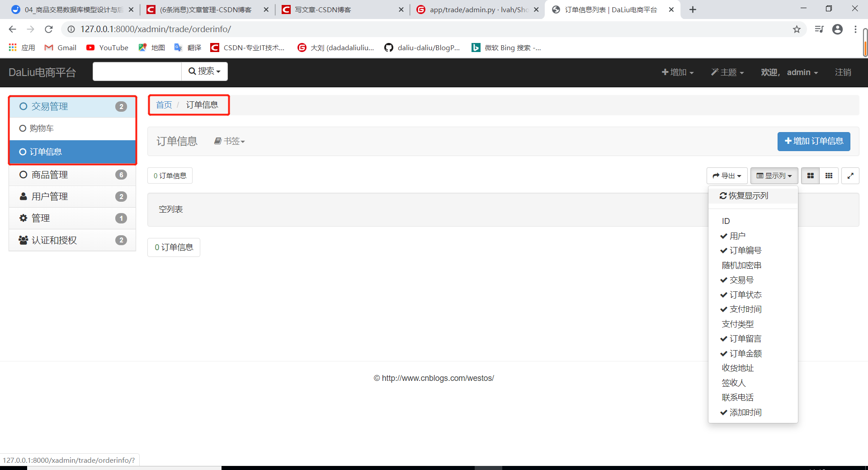The height and width of the screenshot is (470, 868).
Task: Expand the 认证和授权 sidebar section
Action: [72, 240]
